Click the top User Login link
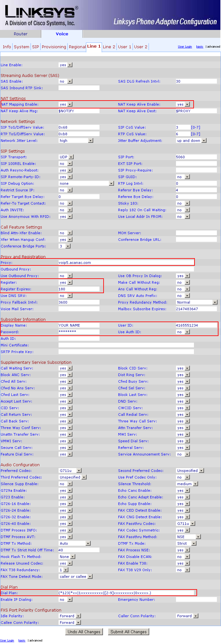 (185, 47)
